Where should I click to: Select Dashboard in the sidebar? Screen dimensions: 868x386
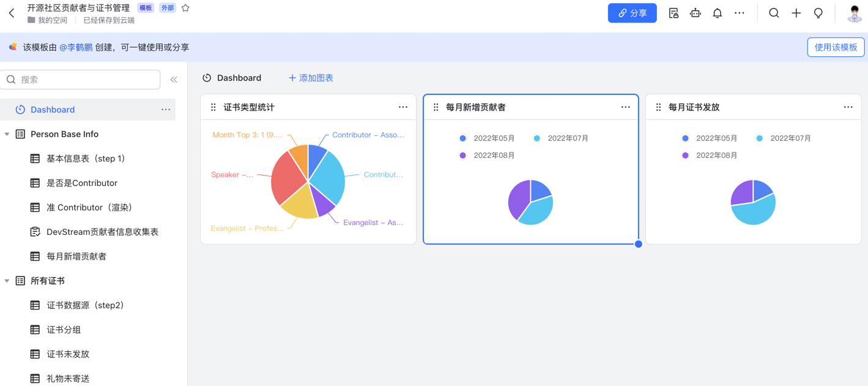click(x=53, y=109)
